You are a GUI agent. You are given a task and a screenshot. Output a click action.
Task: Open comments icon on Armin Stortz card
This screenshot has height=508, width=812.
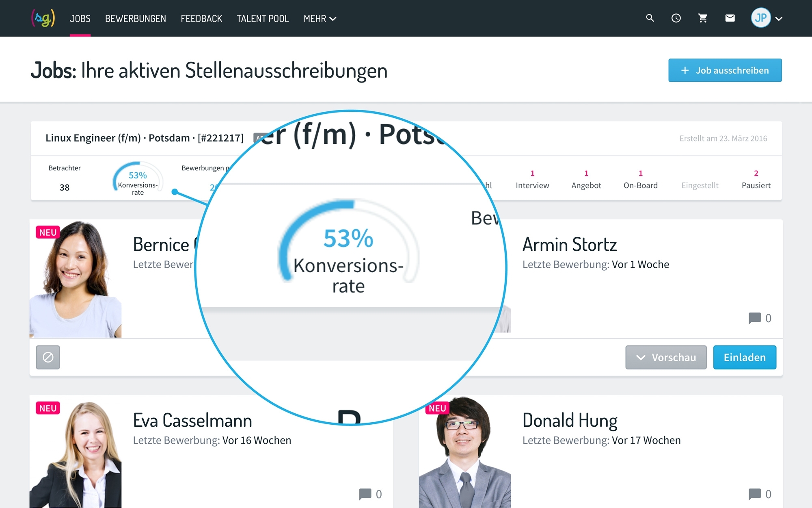coord(755,318)
